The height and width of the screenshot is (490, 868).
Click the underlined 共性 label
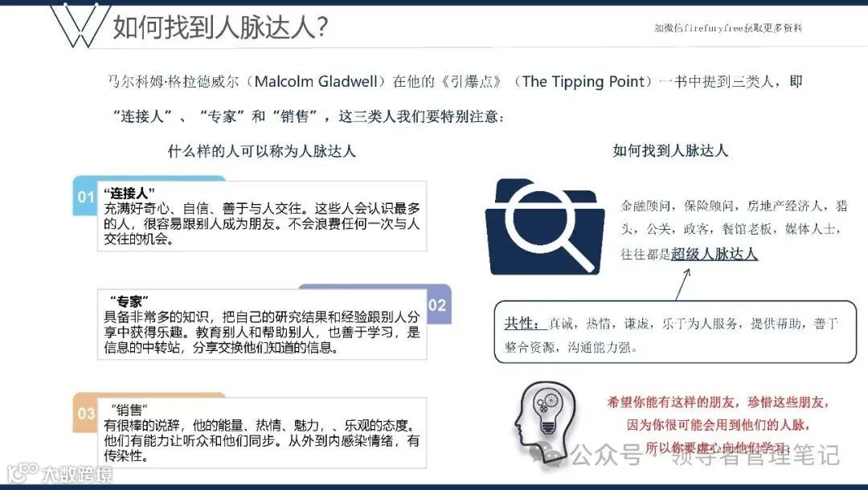pyautogui.click(x=522, y=324)
